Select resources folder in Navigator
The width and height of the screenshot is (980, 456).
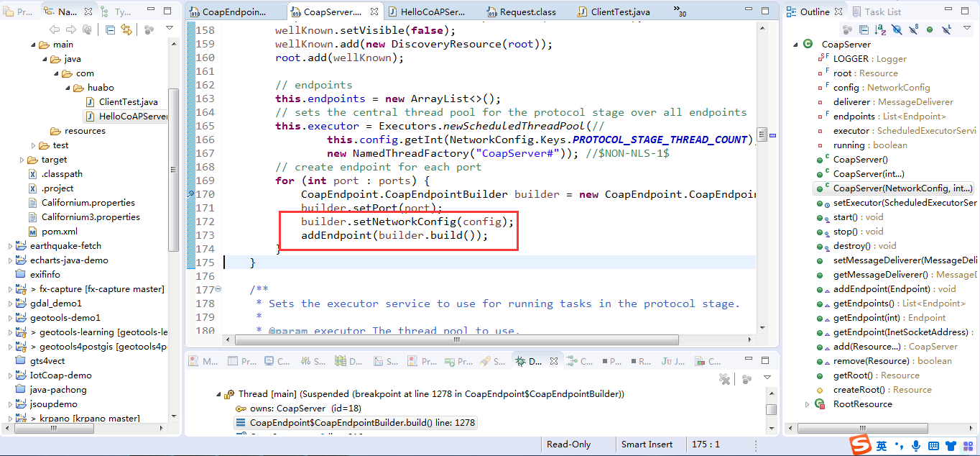pyautogui.click(x=78, y=131)
